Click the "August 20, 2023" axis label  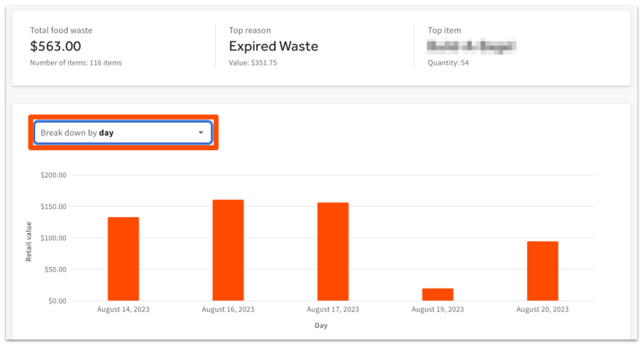point(542,309)
